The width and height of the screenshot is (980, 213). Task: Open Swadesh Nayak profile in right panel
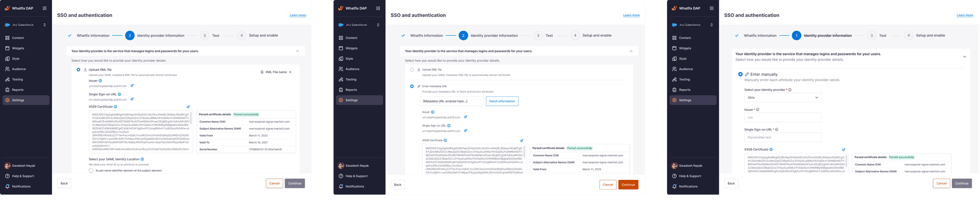pos(693,166)
